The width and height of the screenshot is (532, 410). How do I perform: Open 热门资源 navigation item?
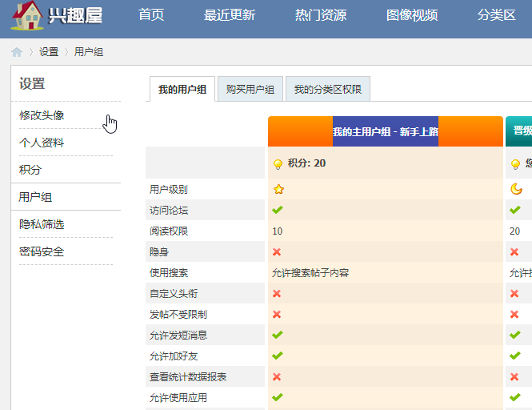[x=321, y=15]
